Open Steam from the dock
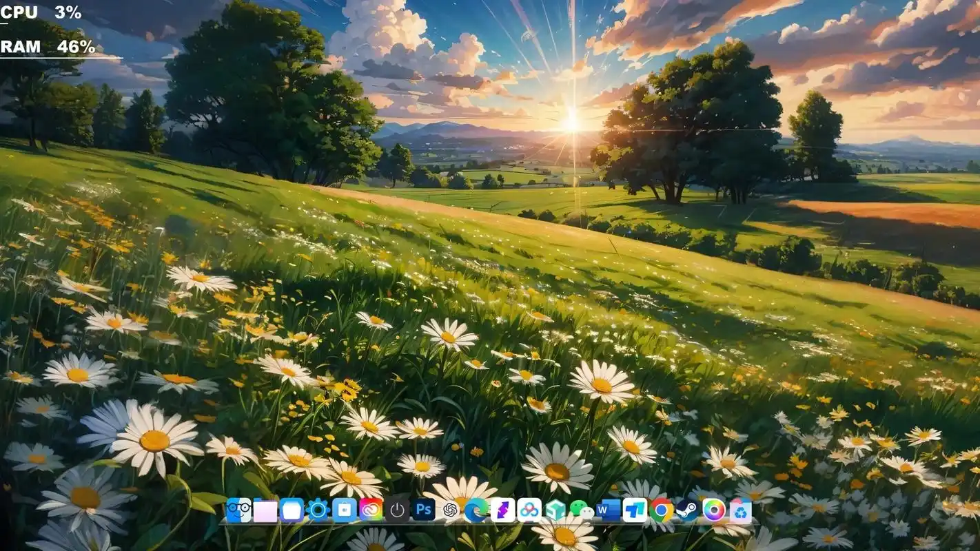980x551 pixels. (687, 510)
